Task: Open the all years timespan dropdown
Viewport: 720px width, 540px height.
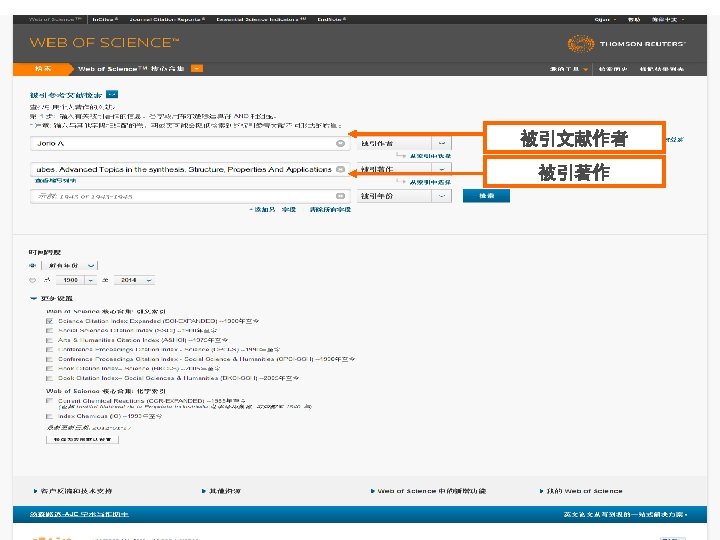Action: tap(70, 265)
